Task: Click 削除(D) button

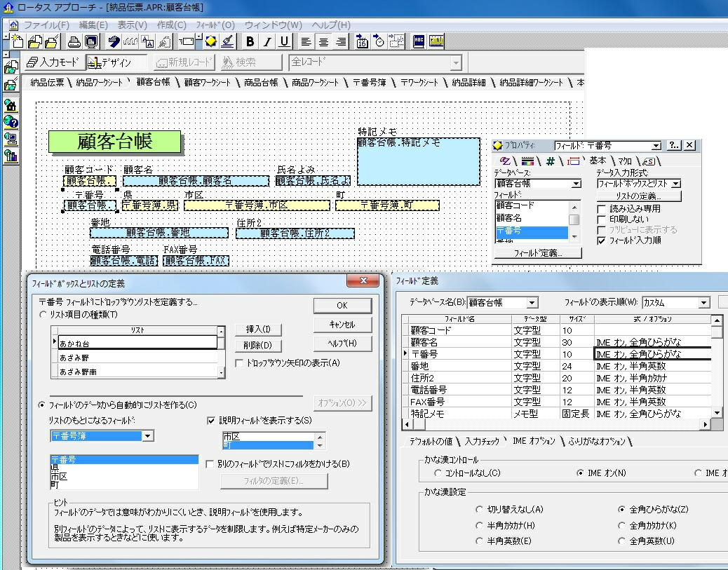Action: pyautogui.click(x=258, y=346)
